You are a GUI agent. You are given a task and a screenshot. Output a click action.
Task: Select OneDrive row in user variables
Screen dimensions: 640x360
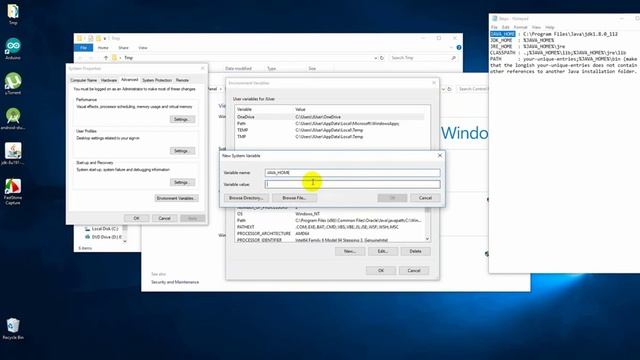pos(330,117)
